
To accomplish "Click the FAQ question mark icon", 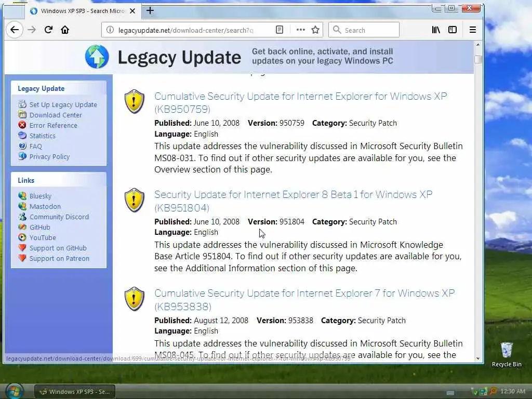I will pyautogui.click(x=22, y=146).
